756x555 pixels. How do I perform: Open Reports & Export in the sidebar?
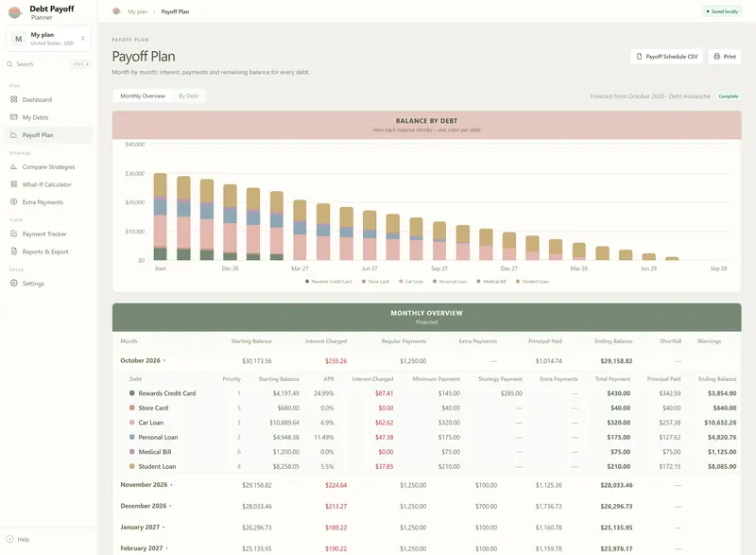click(48, 251)
